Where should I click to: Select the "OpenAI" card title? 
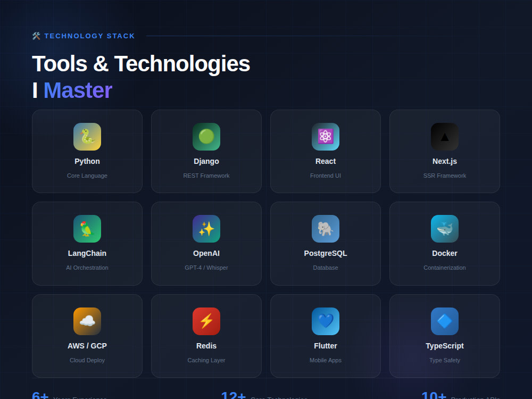coord(206,253)
